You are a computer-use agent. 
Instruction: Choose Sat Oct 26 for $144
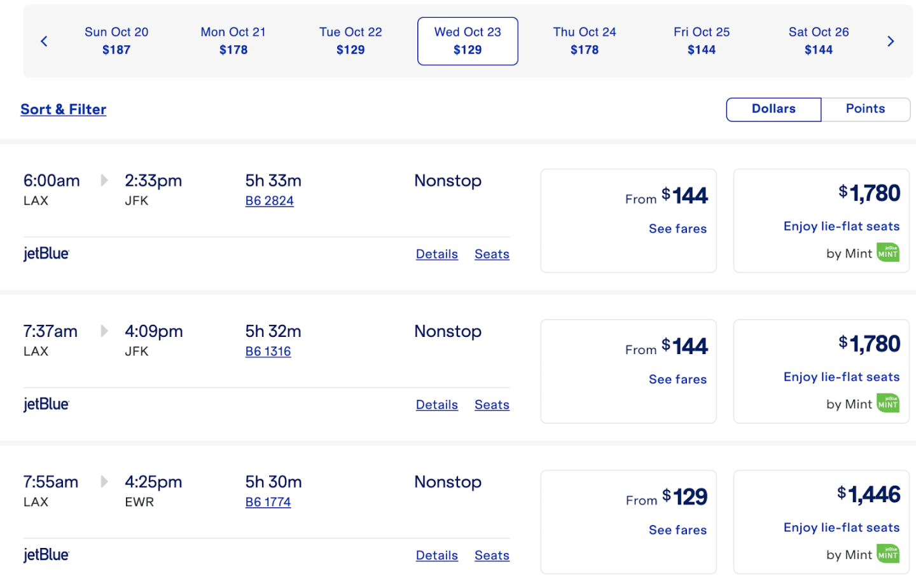coord(819,41)
